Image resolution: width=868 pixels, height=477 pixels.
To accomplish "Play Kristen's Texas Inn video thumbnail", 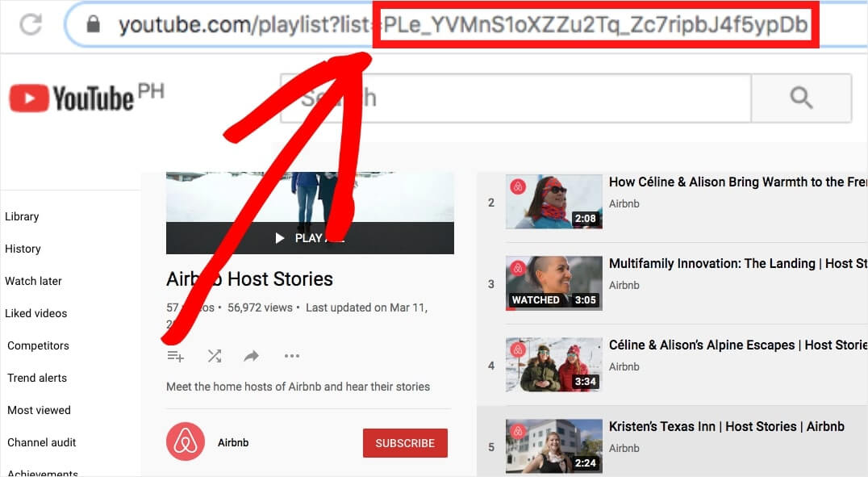I will [x=553, y=445].
